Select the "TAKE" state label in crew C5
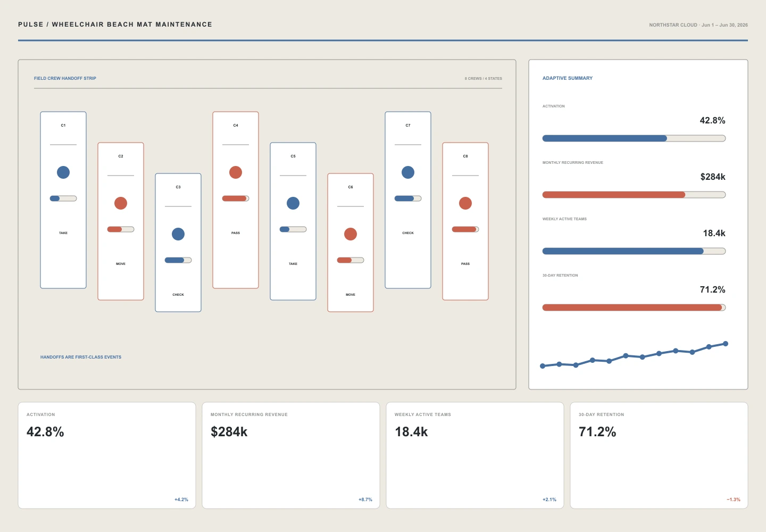766x532 pixels. [293, 264]
